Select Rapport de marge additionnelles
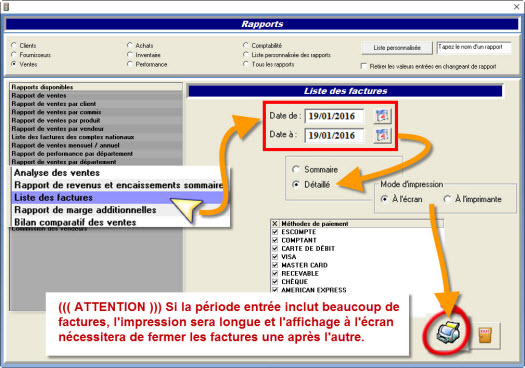Viewport: 525px width, 368px height. pyautogui.click(x=120, y=210)
